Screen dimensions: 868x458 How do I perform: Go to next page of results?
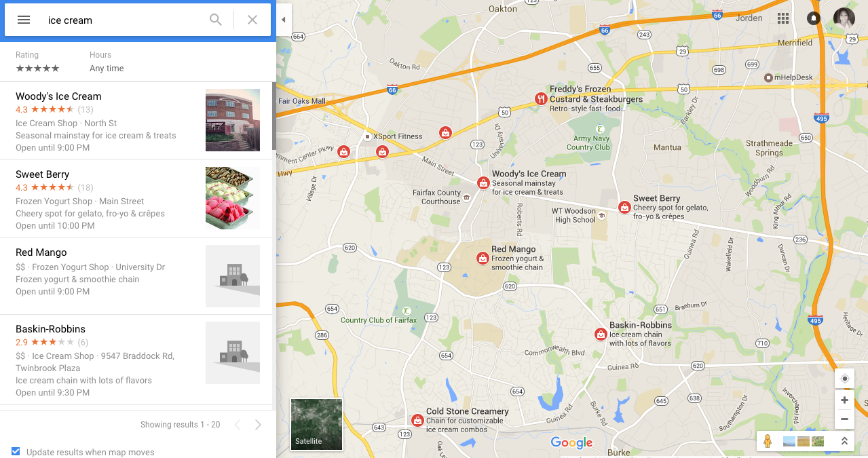[x=258, y=425]
